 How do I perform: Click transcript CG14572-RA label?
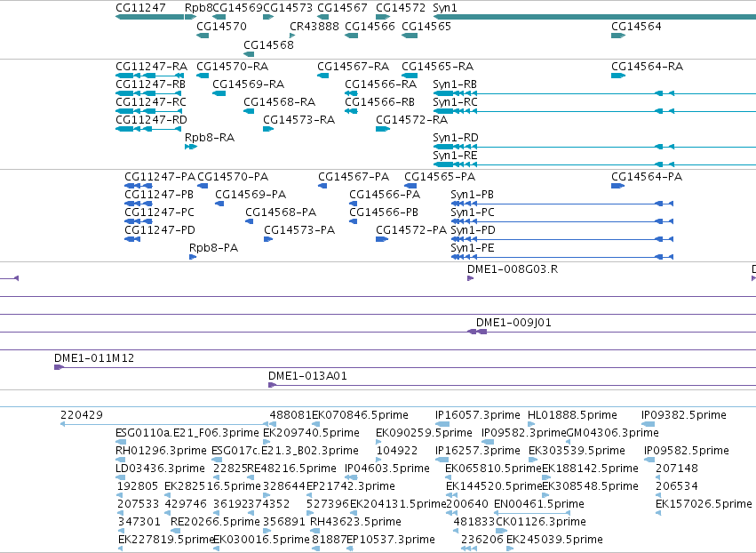tap(411, 120)
